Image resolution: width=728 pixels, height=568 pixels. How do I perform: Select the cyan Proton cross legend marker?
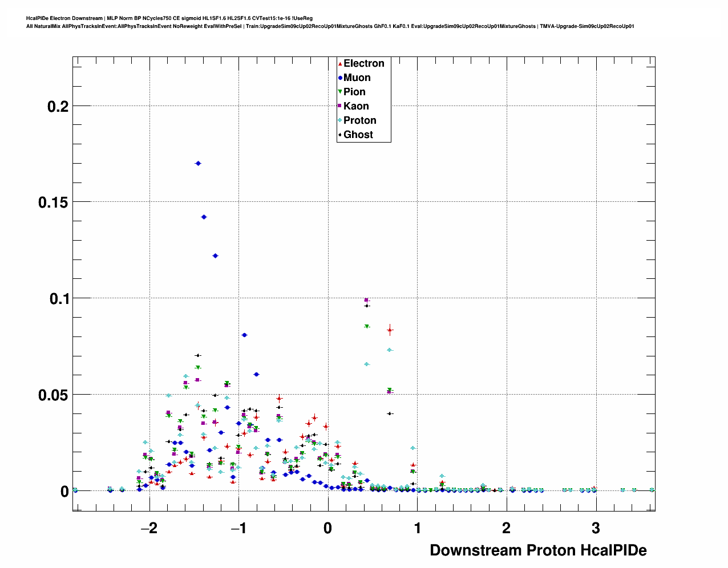coord(341,121)
